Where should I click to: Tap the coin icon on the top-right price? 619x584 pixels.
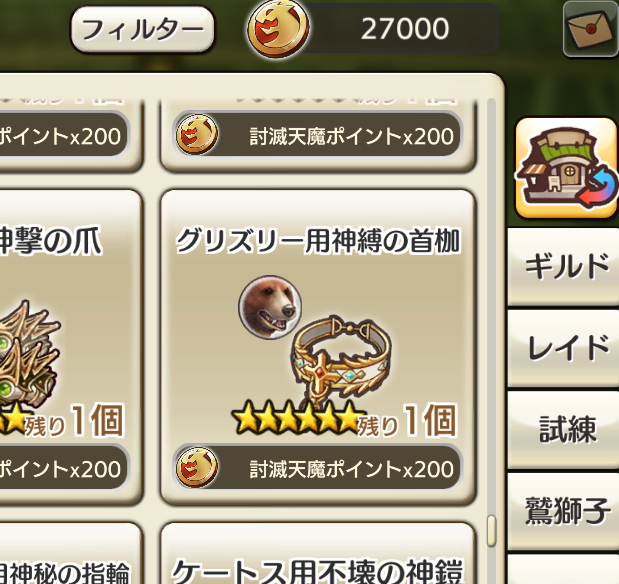(x=197, y=134)
